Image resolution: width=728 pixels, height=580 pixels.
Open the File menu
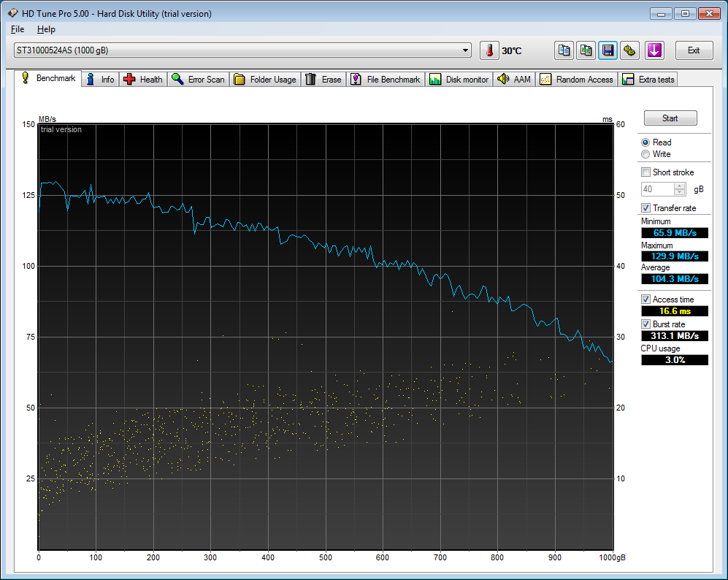[18, 29]
